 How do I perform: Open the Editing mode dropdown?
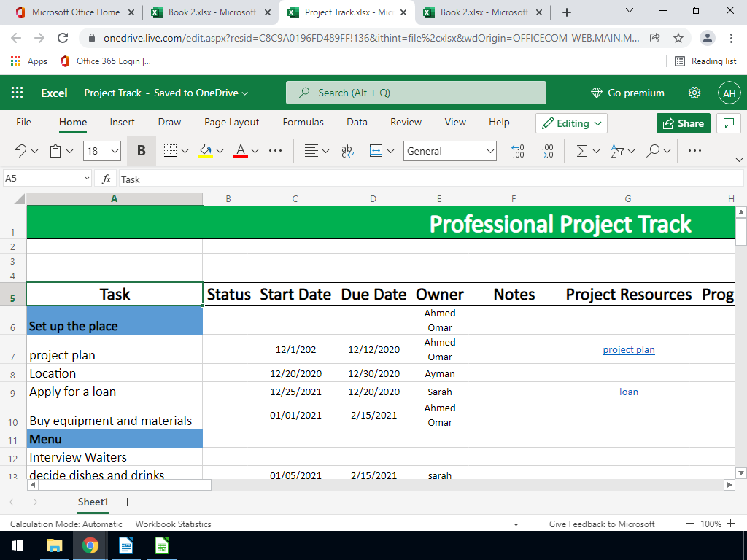point(571,123)
